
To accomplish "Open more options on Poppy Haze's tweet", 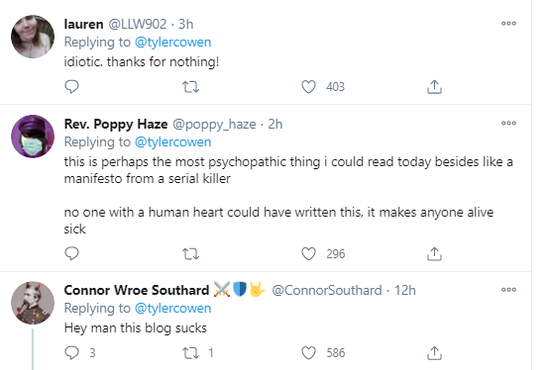I will (x=509, y=123).
